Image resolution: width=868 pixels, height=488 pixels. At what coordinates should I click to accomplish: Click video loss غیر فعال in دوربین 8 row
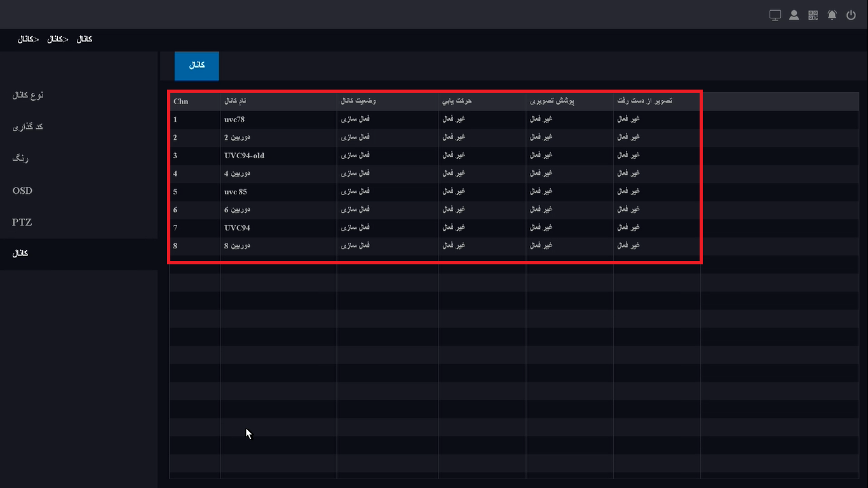pos(628,246)
